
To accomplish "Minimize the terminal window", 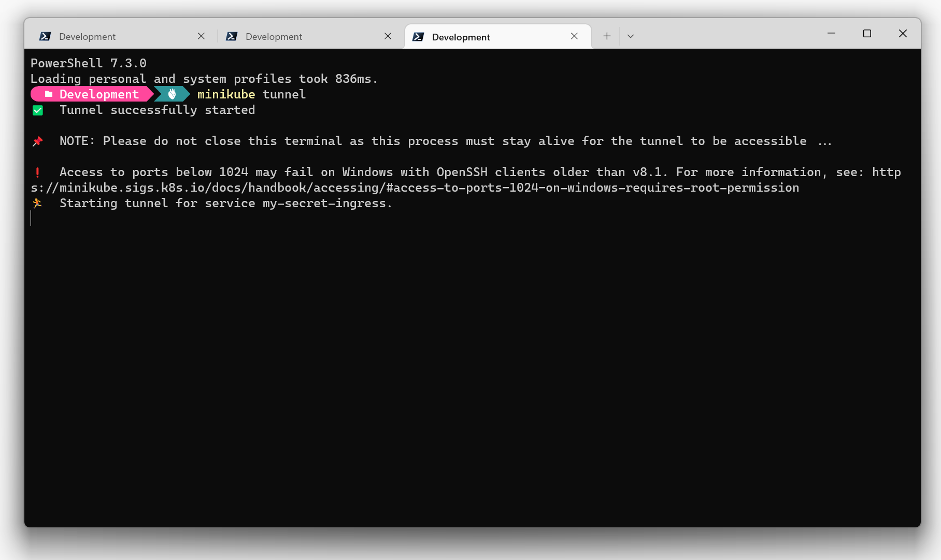I will 831,34.
